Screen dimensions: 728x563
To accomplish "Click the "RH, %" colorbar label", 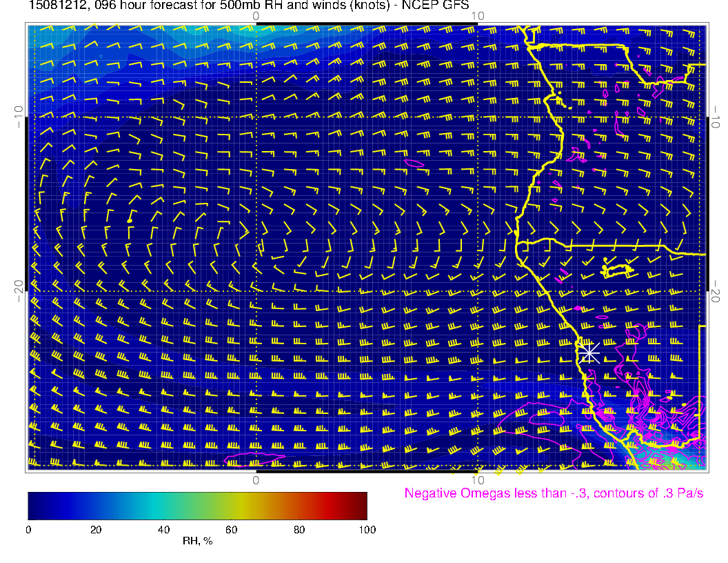I will click(197, 542).
